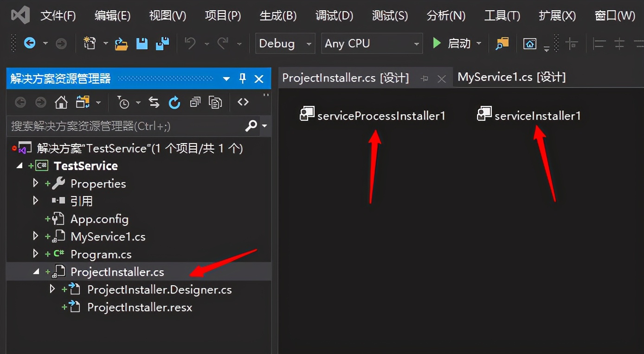The image size is (644, 354).
Task: Toggle Show All Files in Solution Explorer
Action: 215,102
